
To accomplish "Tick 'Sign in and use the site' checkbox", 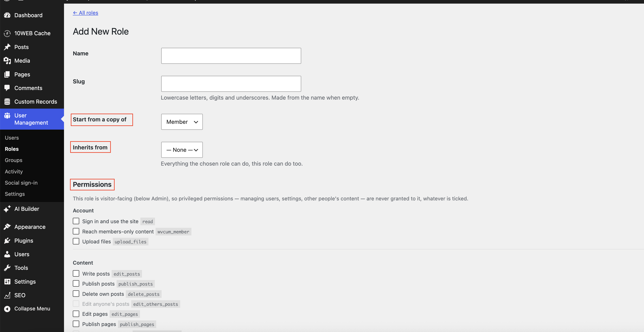I will coord(76,221).
